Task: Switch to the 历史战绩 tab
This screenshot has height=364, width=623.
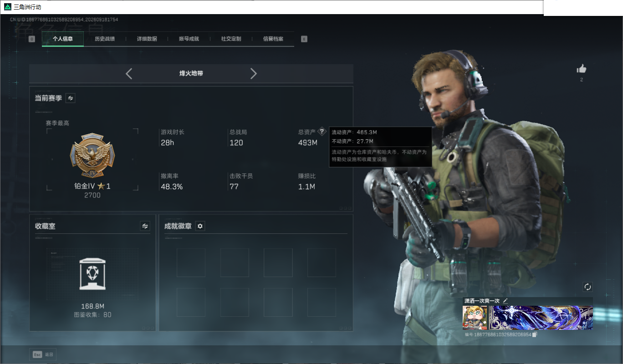Action: [105, 39]
